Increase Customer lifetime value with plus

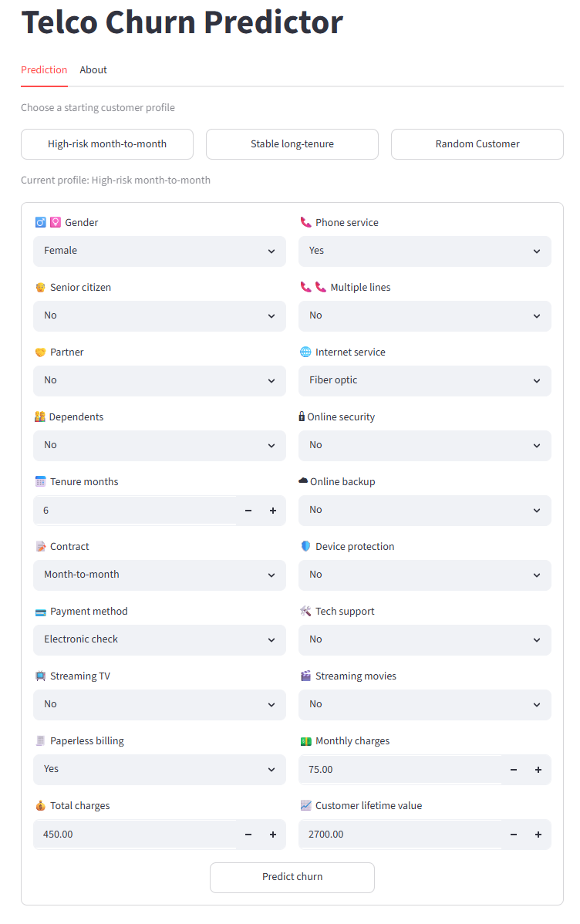538,835
